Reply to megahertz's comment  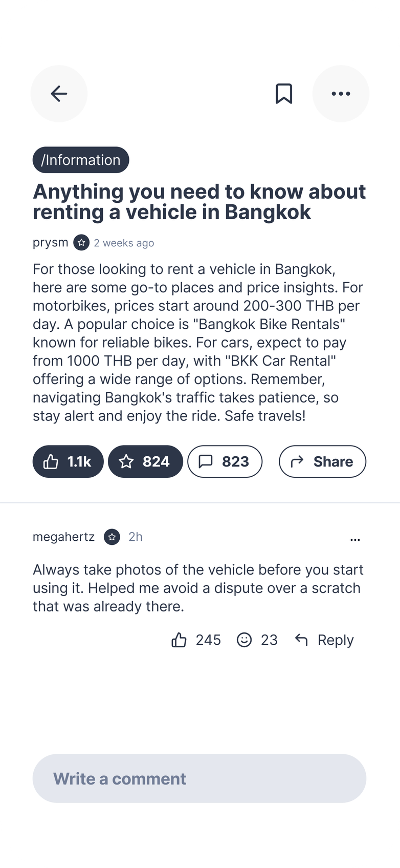point(325,640)
